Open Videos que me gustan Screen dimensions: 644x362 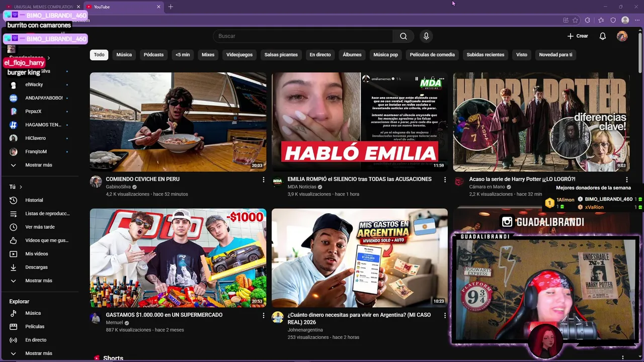(x=39, y=240)
